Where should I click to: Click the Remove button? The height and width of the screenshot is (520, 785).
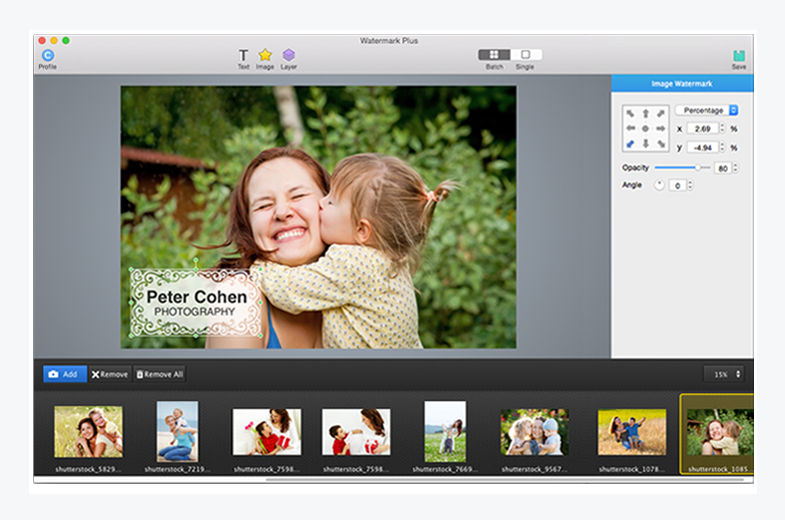(110, 374)
